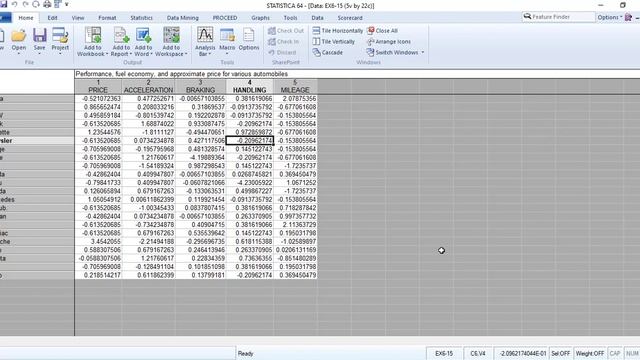Expand the Analysis Bar dropdown arrow
640x360 pixels.
pos(210,54)
